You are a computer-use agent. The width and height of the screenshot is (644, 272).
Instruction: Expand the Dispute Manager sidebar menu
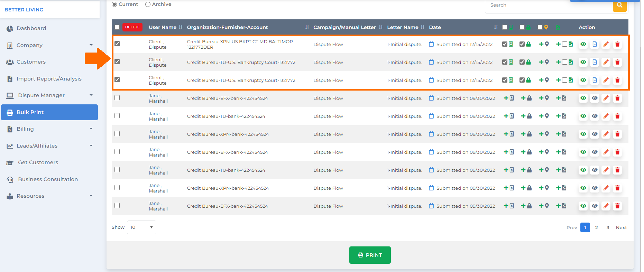point(50,95)
